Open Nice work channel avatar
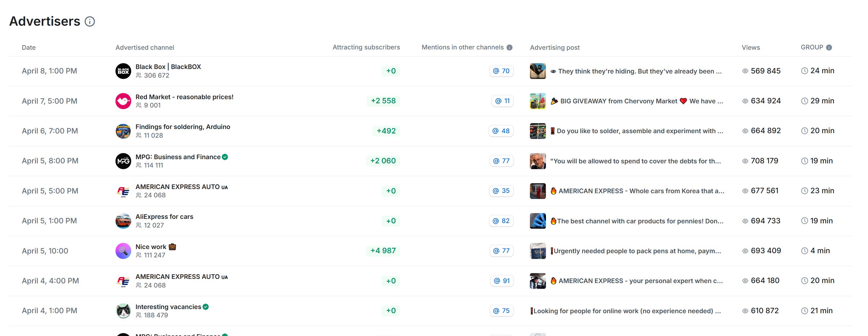The width and height of the screenshot is (868, 336). 123,251
